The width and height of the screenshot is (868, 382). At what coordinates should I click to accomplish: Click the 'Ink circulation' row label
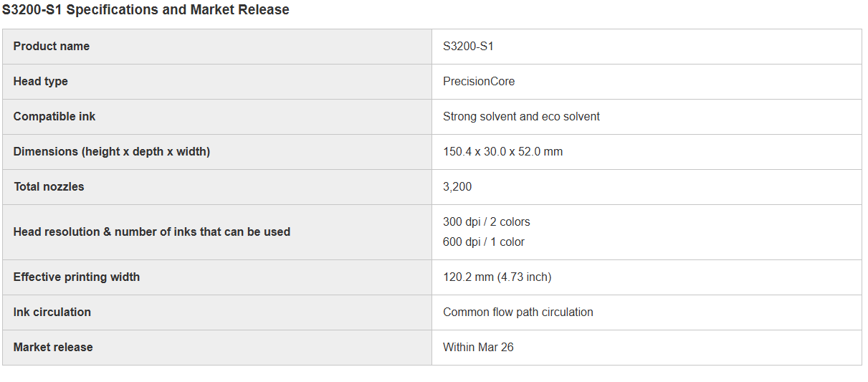[52, 312]
